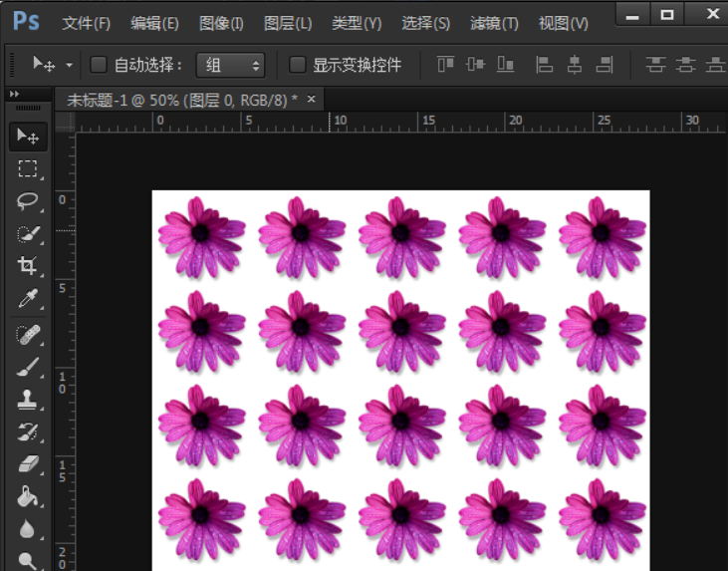Choose the Brush tool
The width and height of the screenshot is (728, 571).
coord(28,367)
